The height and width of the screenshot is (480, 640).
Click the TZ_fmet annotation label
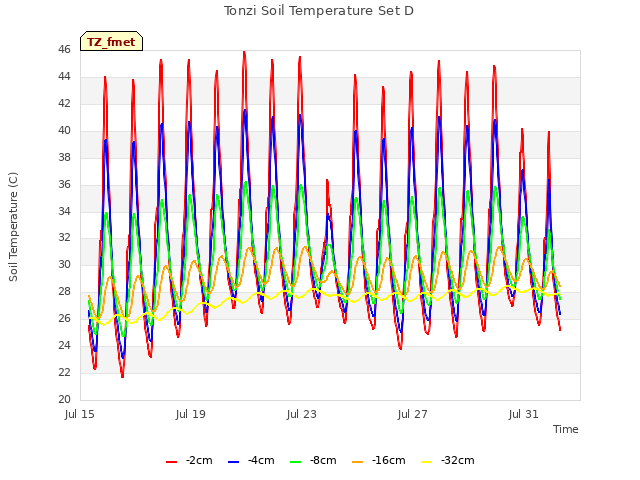tap(111, 41)
